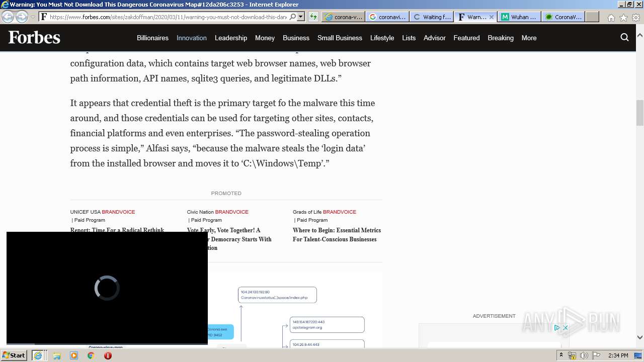Image resolution: width=644 pixels, height=362 pixels.
Task: Open the Windows Start menu
Action: point(14,355)
